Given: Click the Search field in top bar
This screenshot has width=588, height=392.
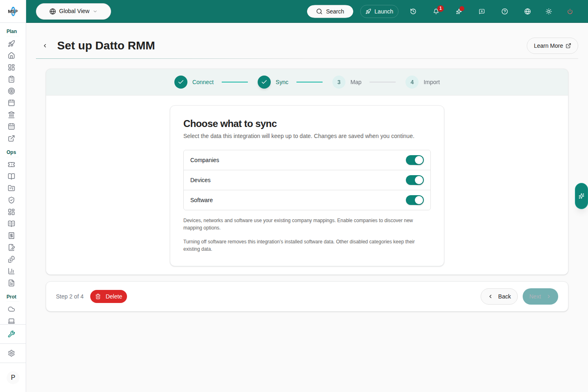Looking at the screenshot, I should pos(330,11).
